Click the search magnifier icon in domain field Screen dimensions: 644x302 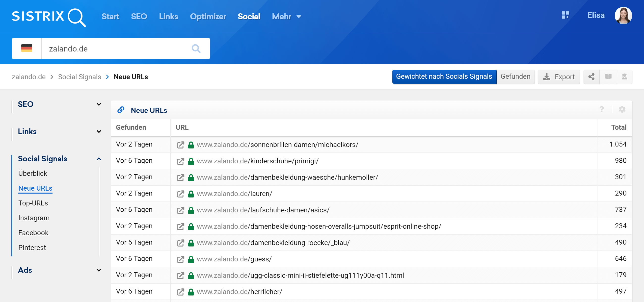[x=196, y=49]
